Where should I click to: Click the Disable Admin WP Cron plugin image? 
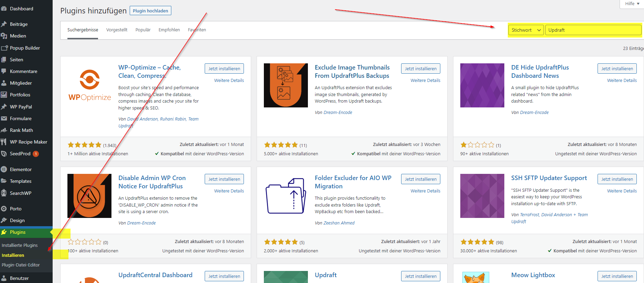tap(89, 196)
